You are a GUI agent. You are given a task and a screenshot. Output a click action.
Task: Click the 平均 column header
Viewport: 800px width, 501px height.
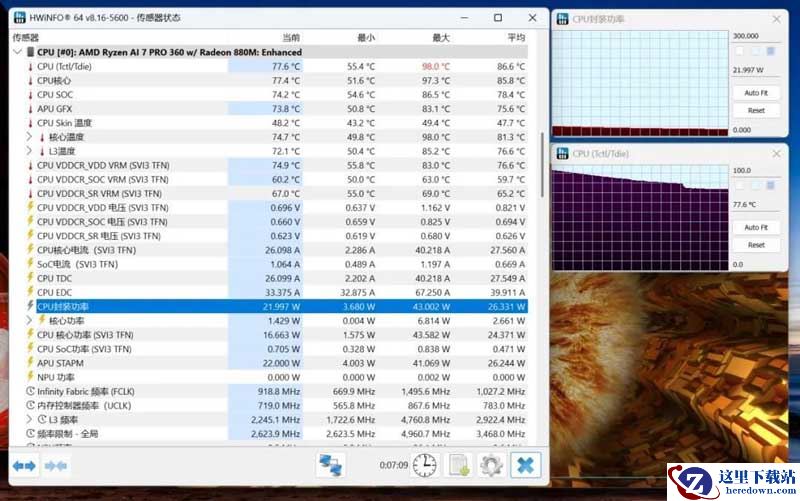(x=516, y=37)
